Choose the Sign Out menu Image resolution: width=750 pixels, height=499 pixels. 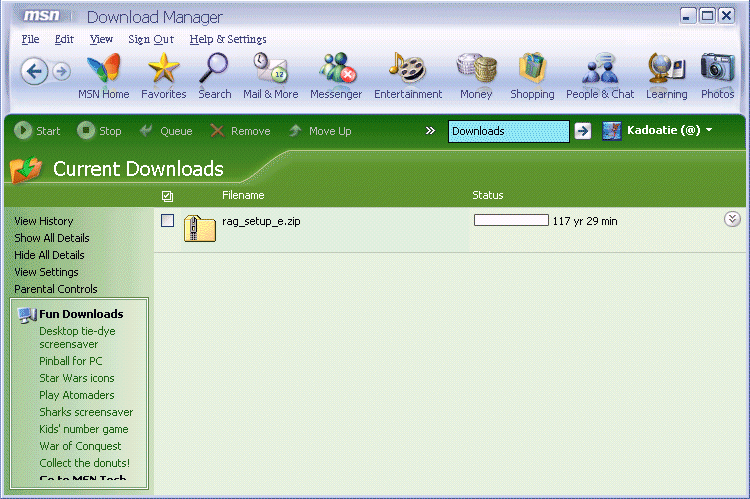coord(151,39)
